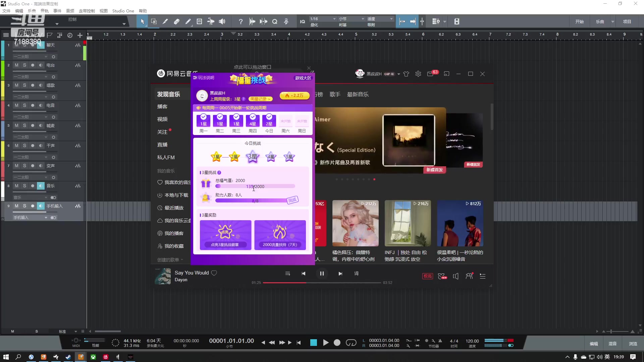Image resolution: width=644 pixels, height=362 pixels.
Task: Arm record on track 3 唱歌
Action: (33, 85)
